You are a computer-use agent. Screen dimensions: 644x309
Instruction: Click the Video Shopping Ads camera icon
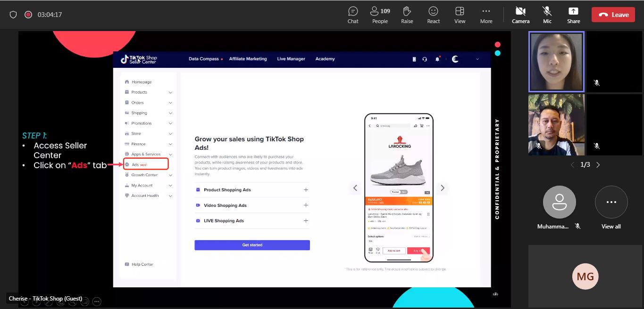coord(198,205)
